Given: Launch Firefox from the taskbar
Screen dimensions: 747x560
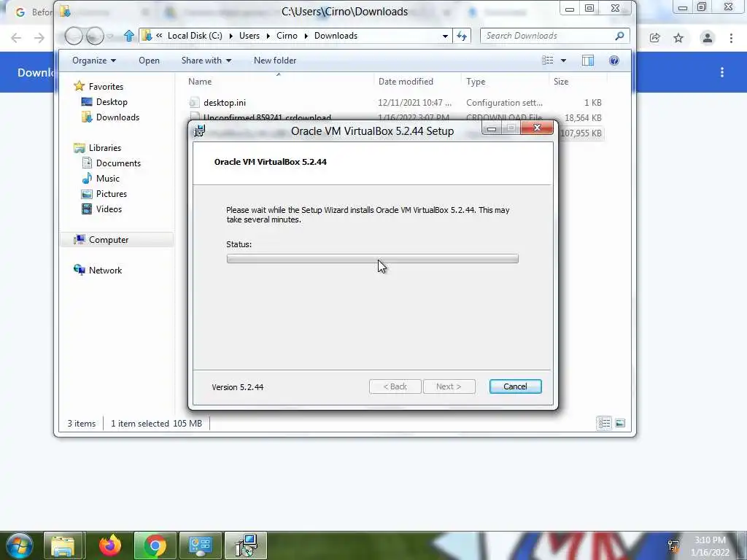Looking at the screenshot, I should 109,545.
